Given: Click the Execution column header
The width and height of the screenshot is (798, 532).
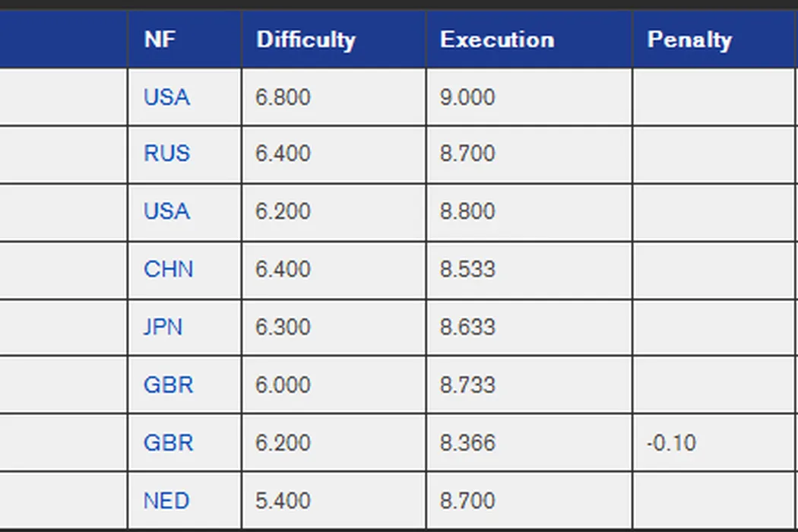Looking at the screenshot, I should pos(497,40).
